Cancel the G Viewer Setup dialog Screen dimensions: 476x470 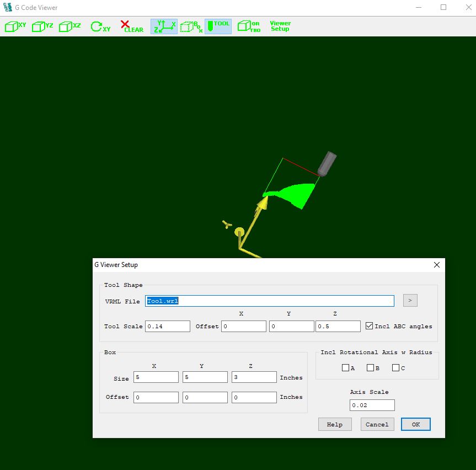(377, 424)
